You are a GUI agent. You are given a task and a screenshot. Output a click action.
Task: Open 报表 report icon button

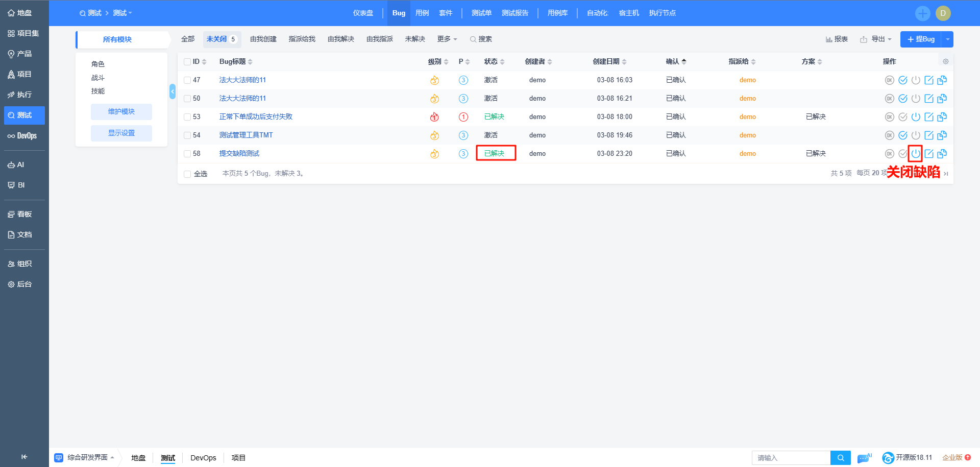[837, 39]
